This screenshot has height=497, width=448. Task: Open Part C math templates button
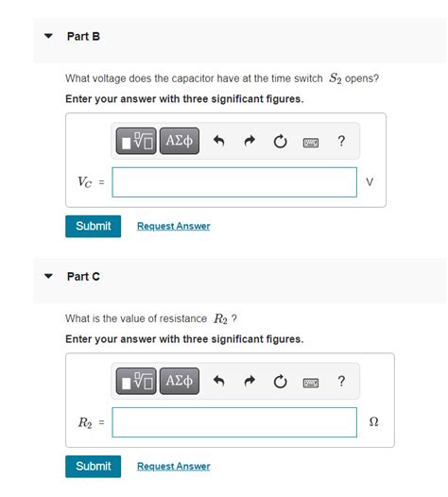136,381
